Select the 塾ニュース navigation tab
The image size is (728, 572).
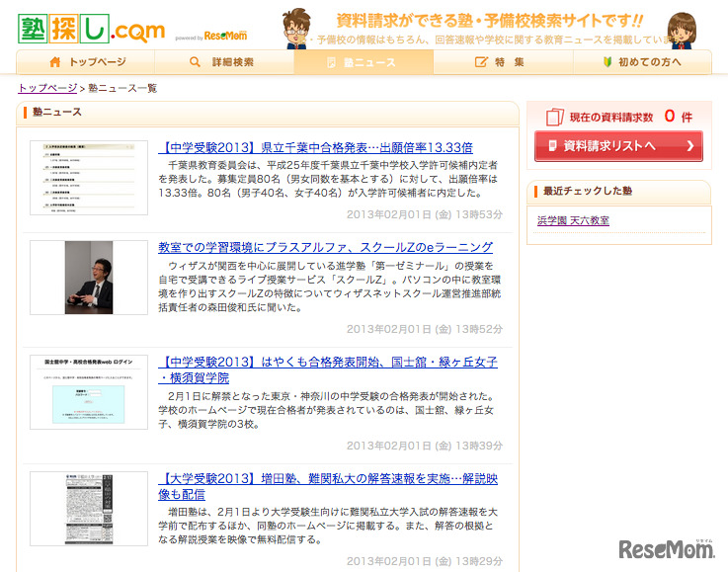pyautogui.click(x=364, y=62)
